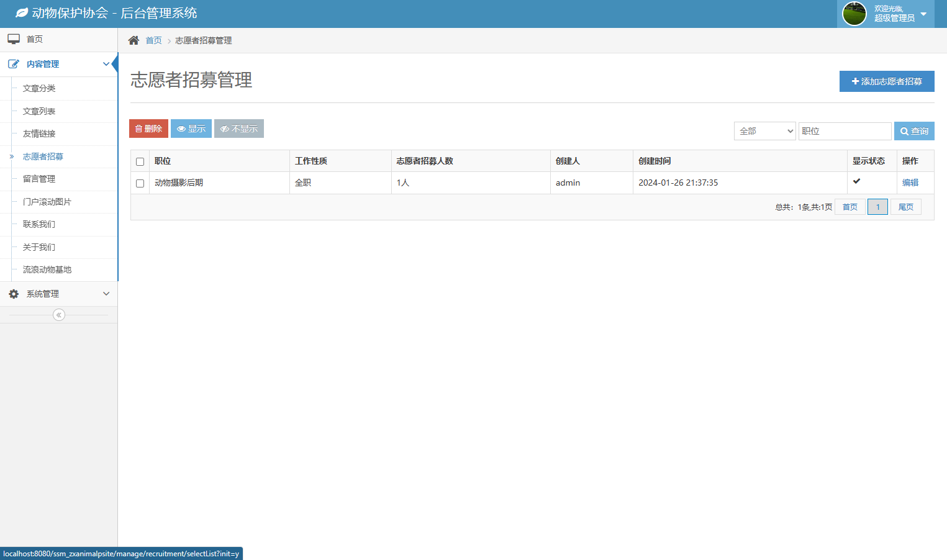
Task: Click the 添加志愿者招募 button
Action: (887, 81)
